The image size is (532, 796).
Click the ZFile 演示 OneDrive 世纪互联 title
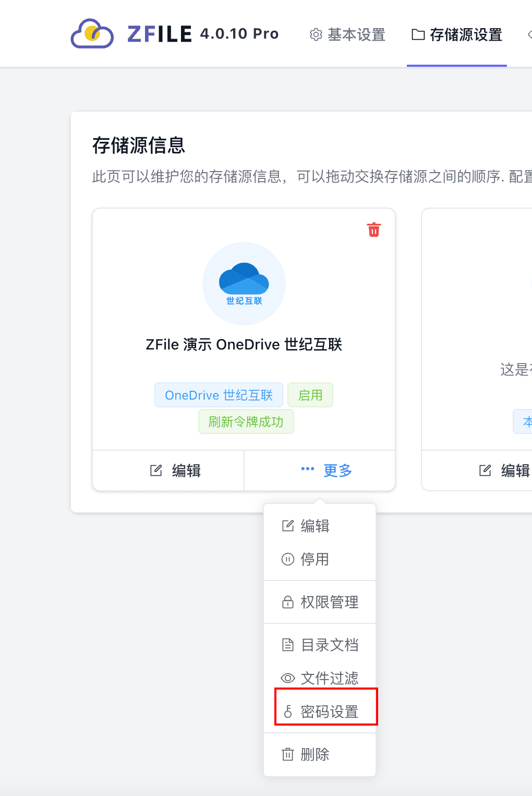pyautogui.click(x=244, y=344)
